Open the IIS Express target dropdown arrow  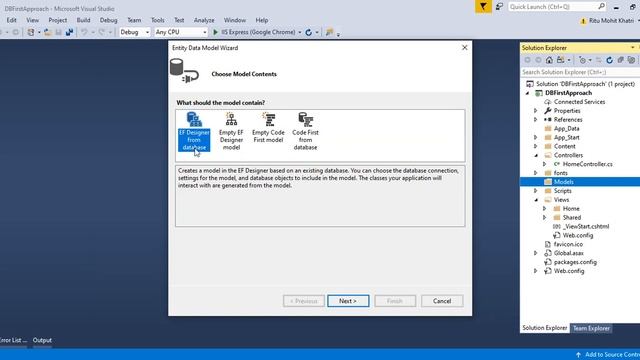tap(300, 32)
